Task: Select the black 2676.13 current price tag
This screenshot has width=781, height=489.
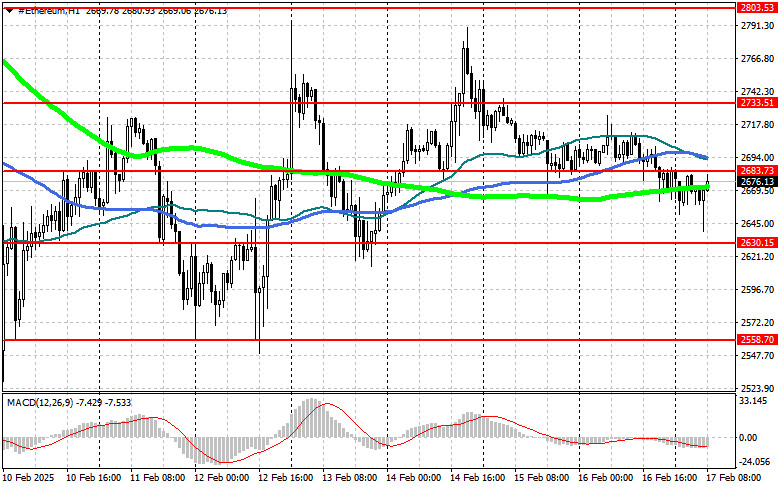Action: pyautogui.click(x=758, y=182)
